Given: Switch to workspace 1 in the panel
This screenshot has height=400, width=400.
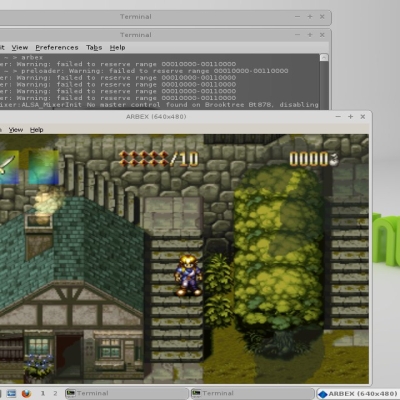Looking at the screenshot, I should (x=43, y=393).
